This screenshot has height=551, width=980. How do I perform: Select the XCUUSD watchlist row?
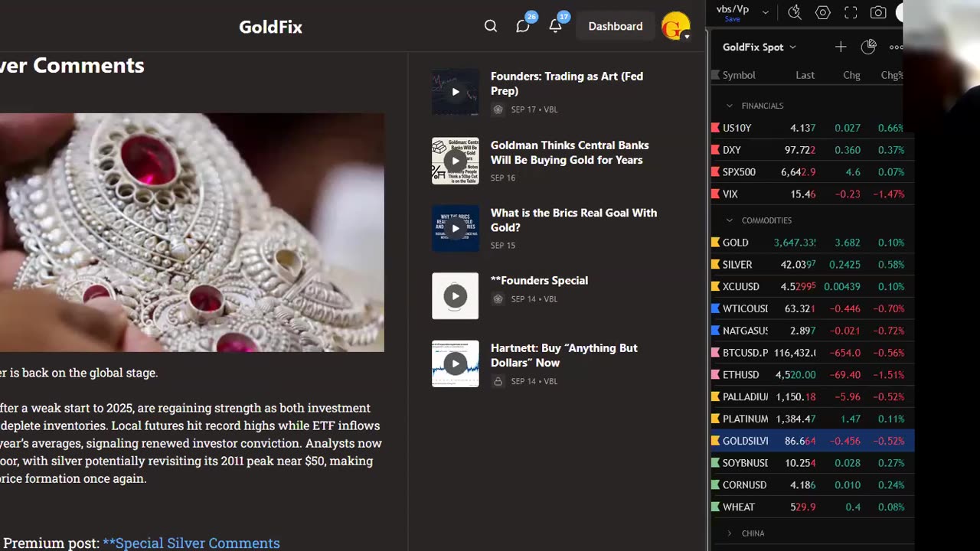coord(812,287)
